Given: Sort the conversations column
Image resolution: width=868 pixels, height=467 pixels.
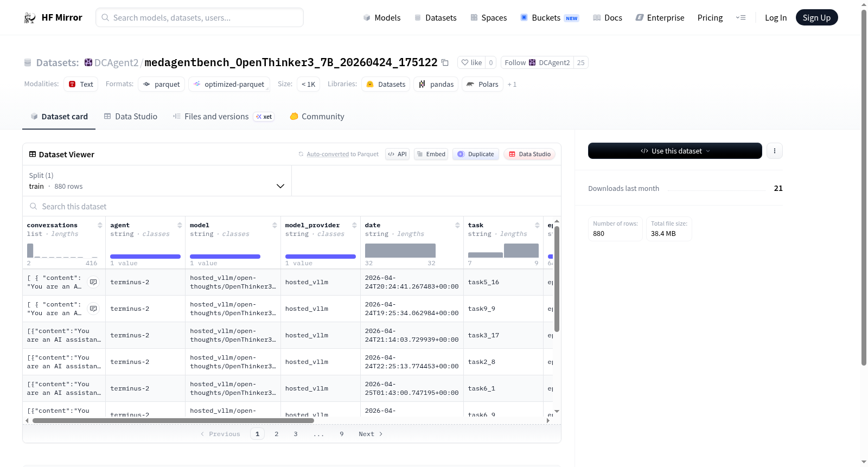Looking at the screenshot, I should (x=100, y=225).
